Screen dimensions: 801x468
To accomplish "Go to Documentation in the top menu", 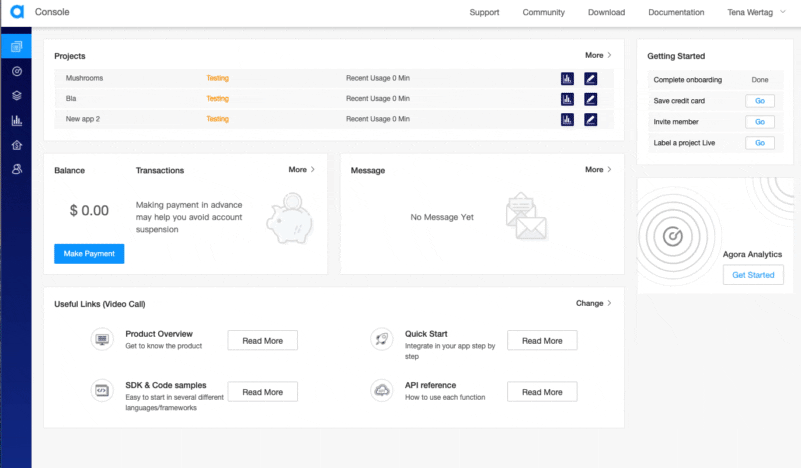I will click(x=676, y=13).
